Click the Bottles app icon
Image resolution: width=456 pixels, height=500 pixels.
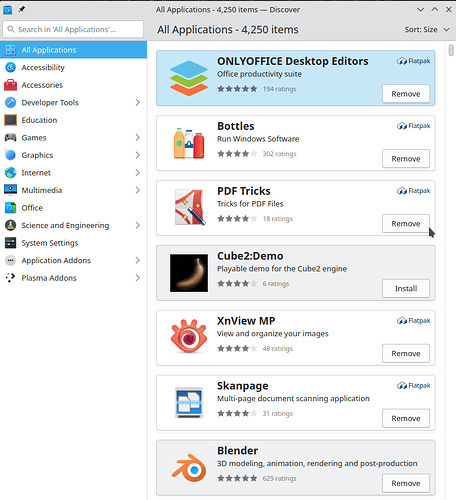pos(189,143)
